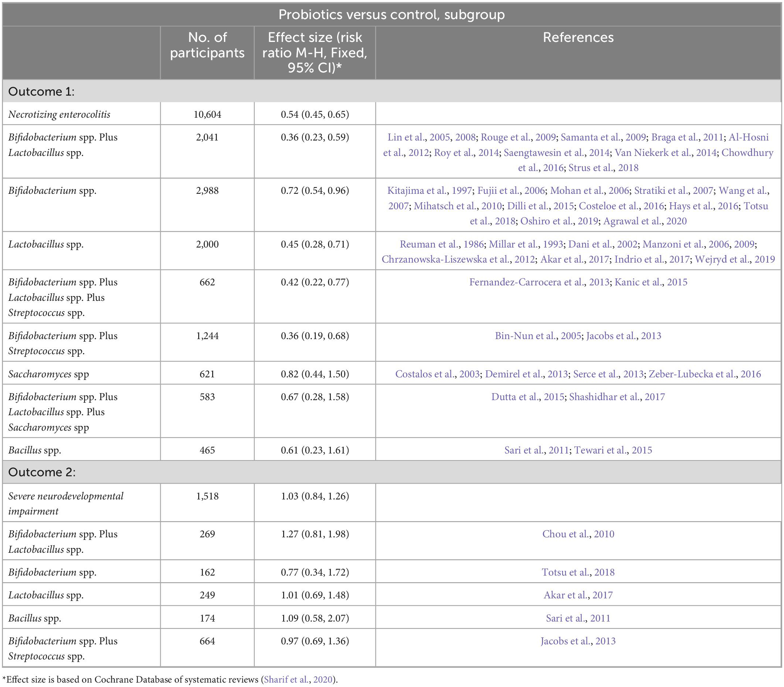Image resolution: width=784 pixels, height=687 pixels.
Task: Open the Reuman et al., 1986 reference
Action: pos(442,244)
